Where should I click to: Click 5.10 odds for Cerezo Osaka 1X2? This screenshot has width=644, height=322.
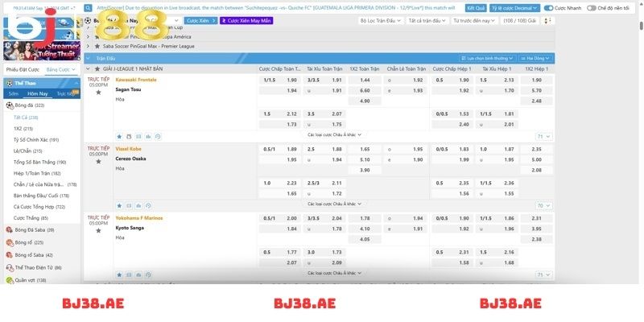point(365,159)
